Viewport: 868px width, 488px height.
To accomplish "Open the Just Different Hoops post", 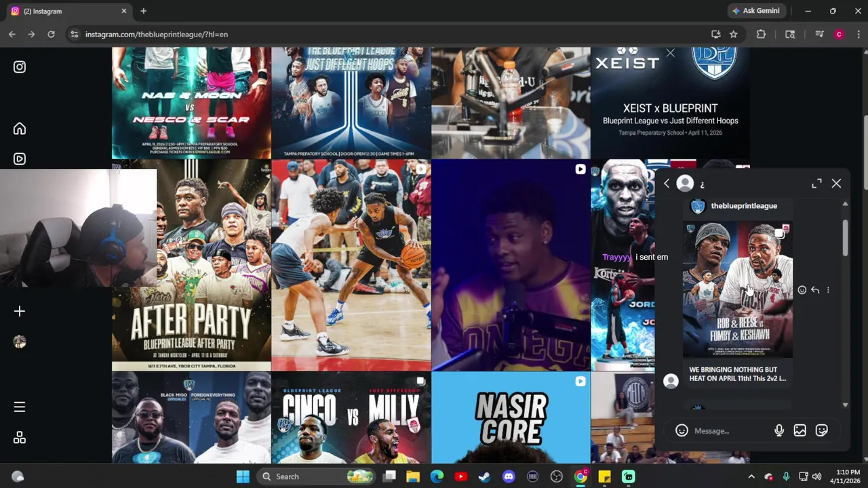I will pos(351,103).
